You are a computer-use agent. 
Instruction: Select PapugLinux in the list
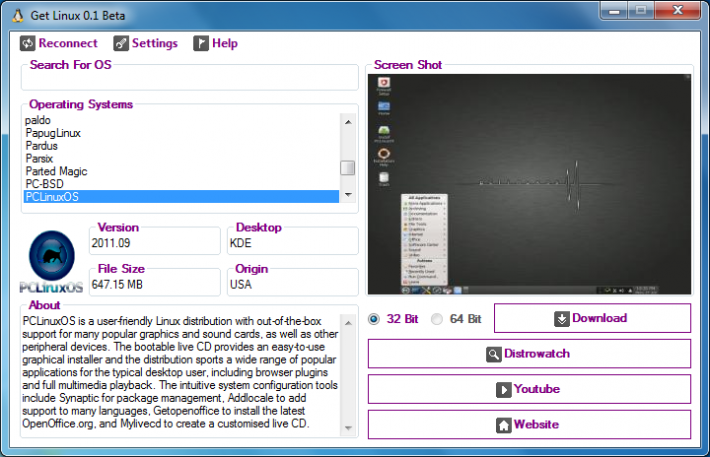[181, 133]
